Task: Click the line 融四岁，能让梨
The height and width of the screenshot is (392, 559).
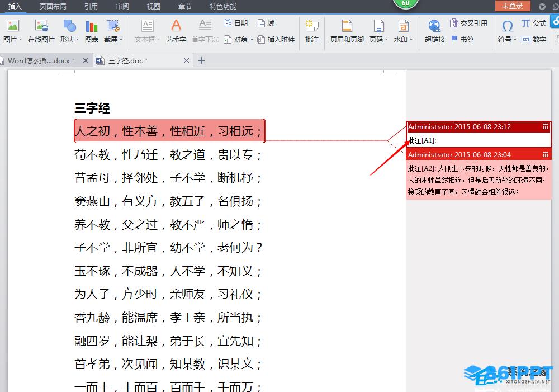Action: [168, 341]
